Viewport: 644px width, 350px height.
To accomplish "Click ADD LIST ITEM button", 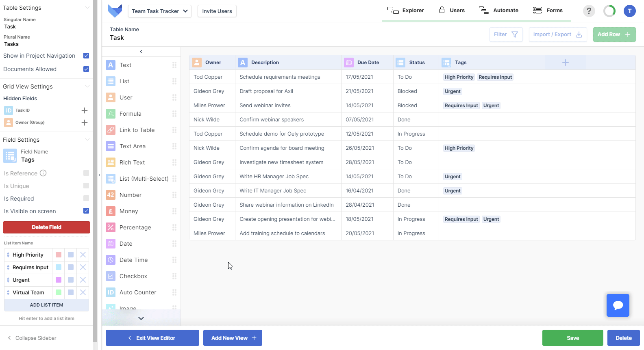I will click(x=46, y=305).
